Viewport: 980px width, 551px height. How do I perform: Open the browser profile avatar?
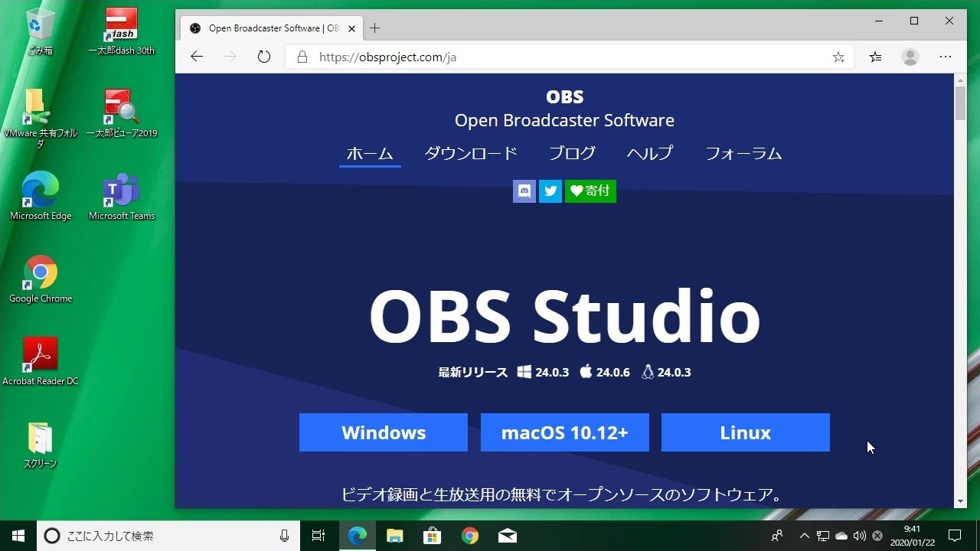tap(910, 57)
